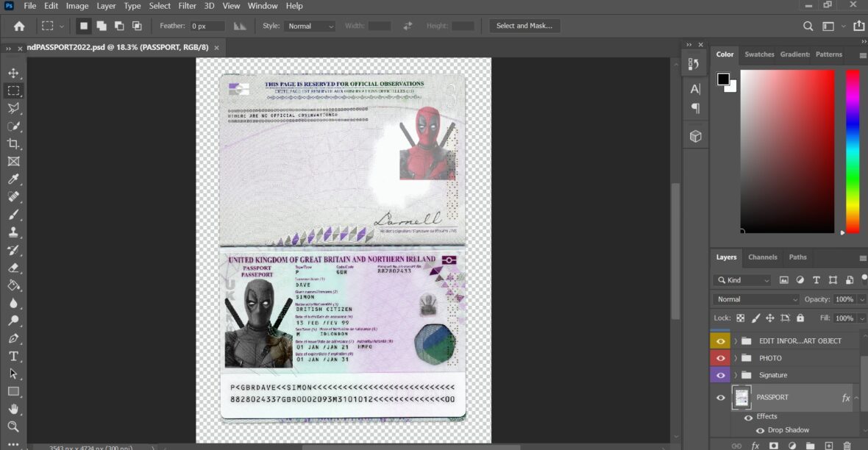Select the Spot Healing Brush tool
Screen dimensions: 868x450
click(13, 196)
